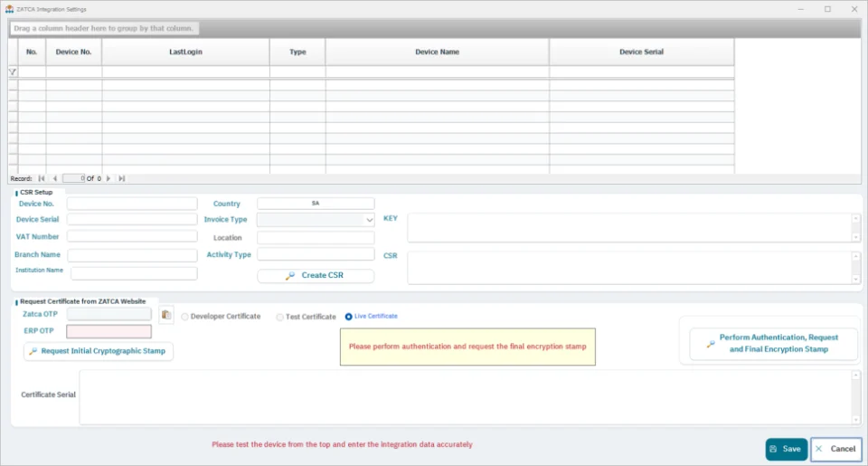
Task: Click the yellow authentication notice message
Action: click(467, 347)
